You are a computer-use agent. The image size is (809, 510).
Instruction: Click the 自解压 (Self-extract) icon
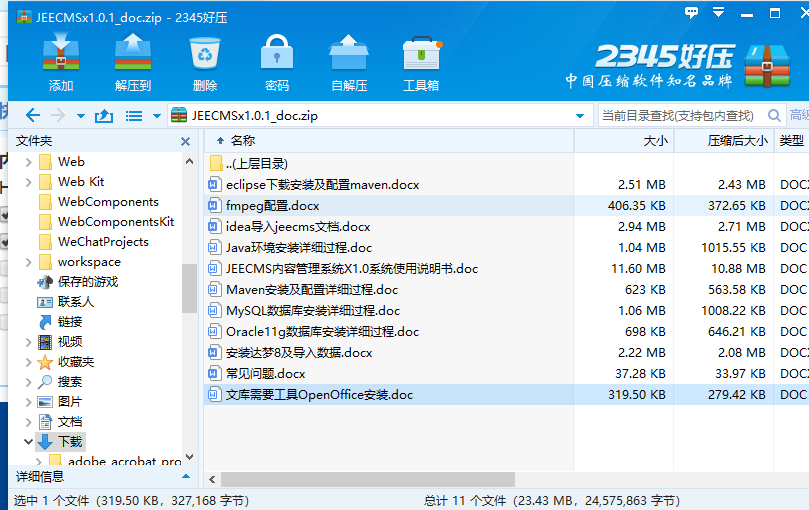pyautogui.click(x=349, y=52)
